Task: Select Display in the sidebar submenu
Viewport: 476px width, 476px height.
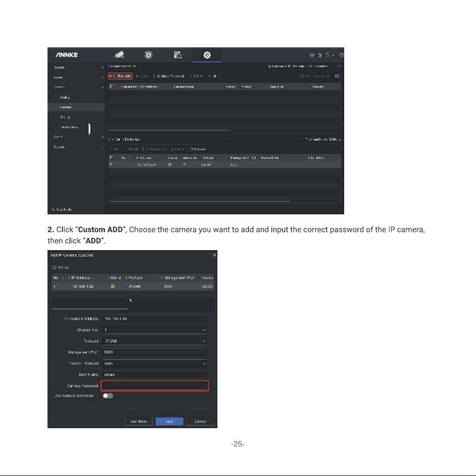Action: pyautogui.click(x=65, y=117)
